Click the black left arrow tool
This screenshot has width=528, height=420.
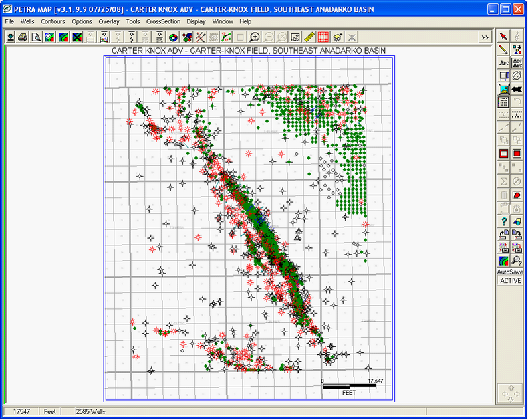click(517, 89)
